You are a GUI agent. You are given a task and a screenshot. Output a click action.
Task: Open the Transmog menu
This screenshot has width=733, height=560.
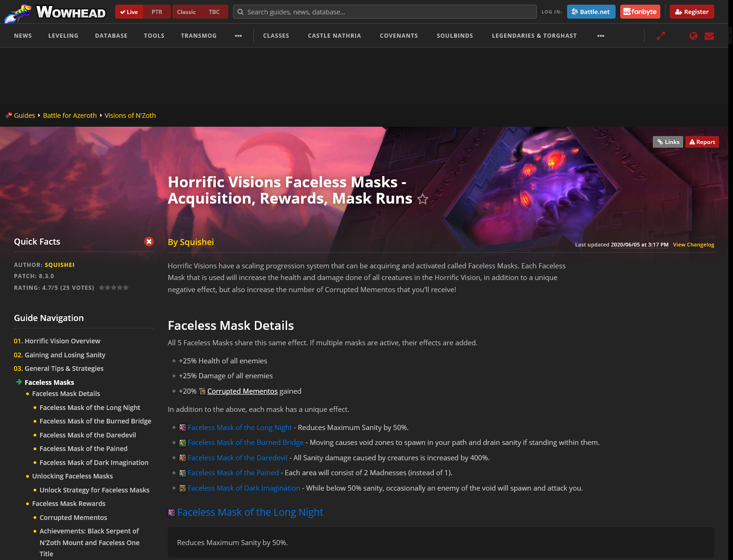pos(199,36)
